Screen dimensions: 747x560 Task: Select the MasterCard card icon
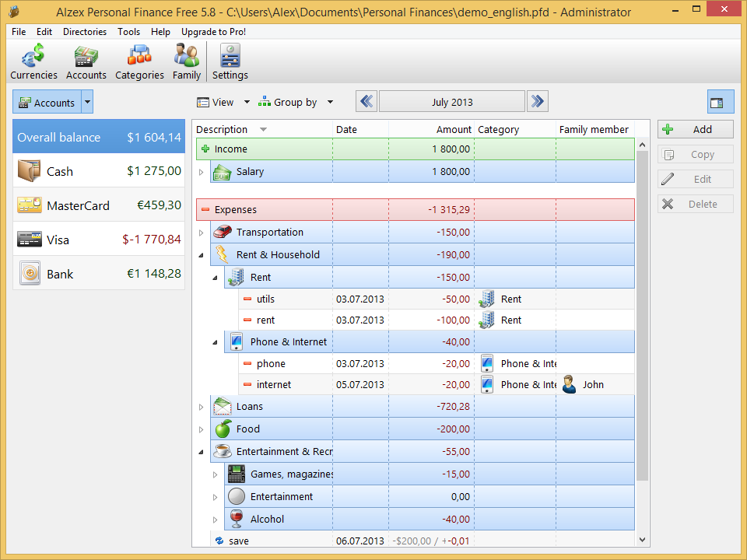[29, 205]
